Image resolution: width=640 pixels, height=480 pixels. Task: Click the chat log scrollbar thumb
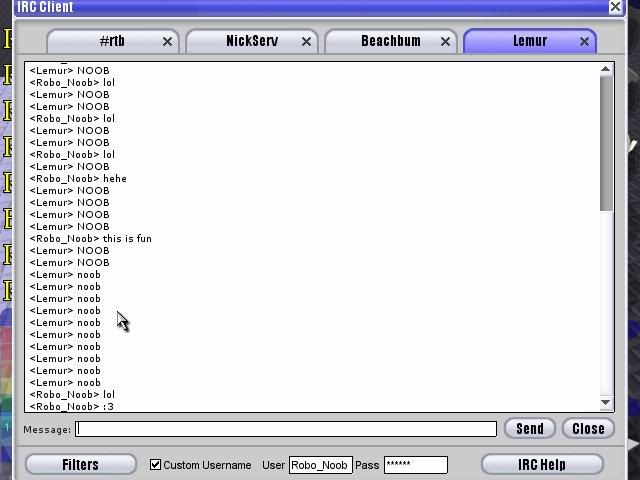pyautogui.click(x=607, y=144)
